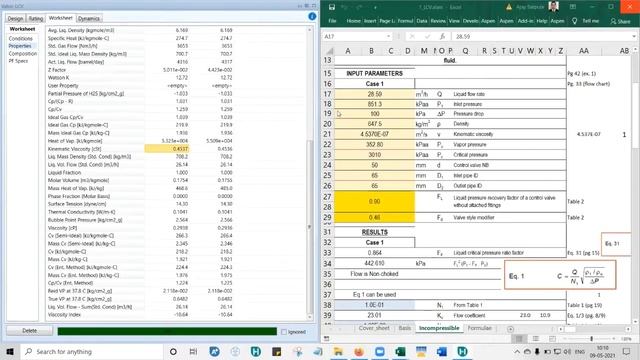The width and height of the screenshot is (640, 360).
Task: Select the liquid flow rate cell 28.59
Action: [374, 94]
